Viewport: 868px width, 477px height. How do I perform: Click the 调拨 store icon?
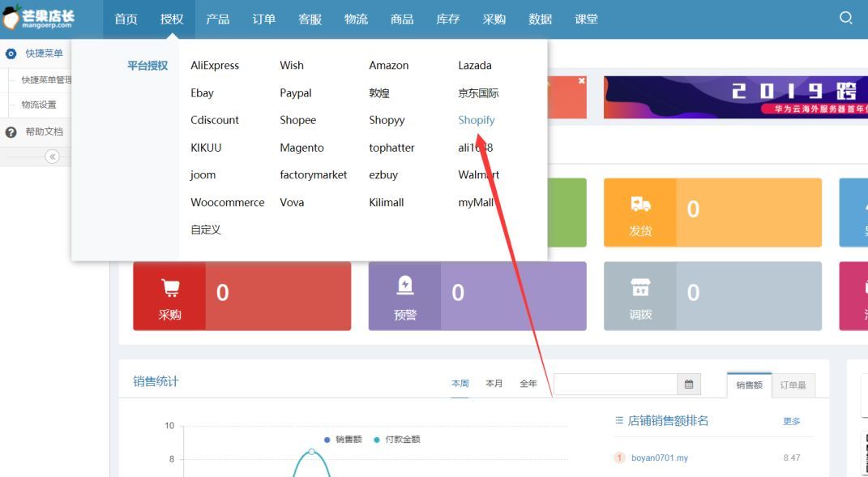click(x=640, y=287)
